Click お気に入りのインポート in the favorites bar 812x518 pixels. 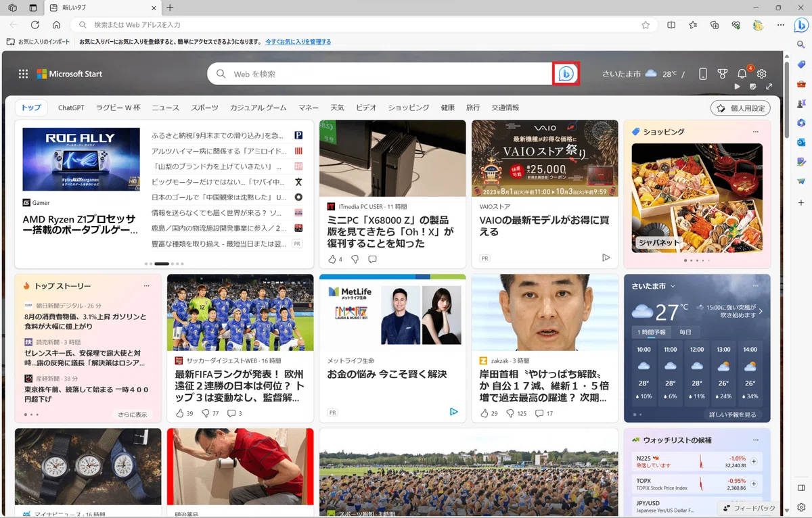39,42
